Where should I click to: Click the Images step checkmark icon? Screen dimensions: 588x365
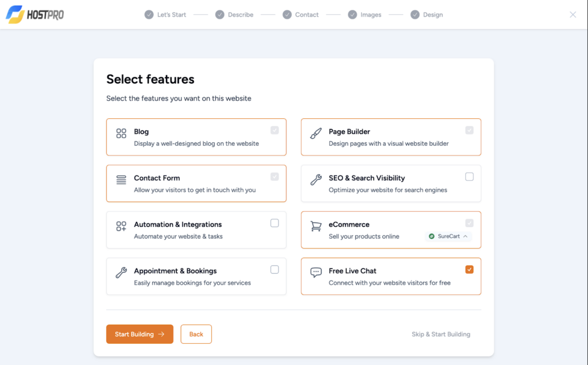coord(352,14)
